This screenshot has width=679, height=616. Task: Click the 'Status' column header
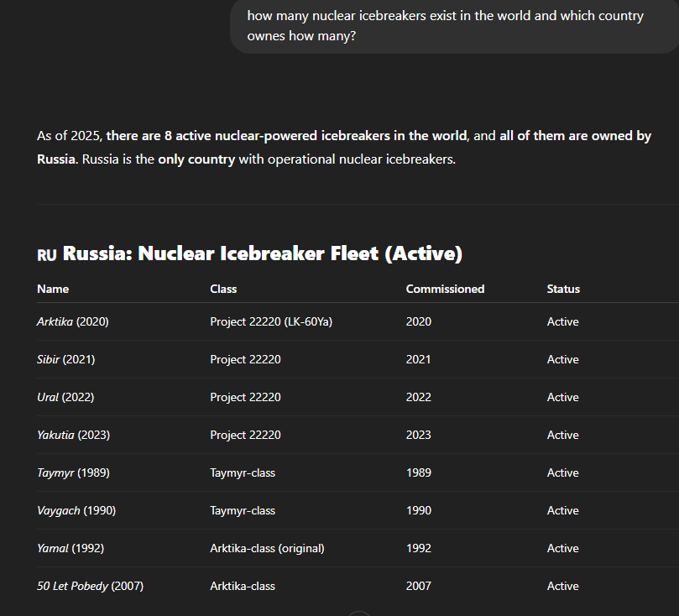[563, 289]
